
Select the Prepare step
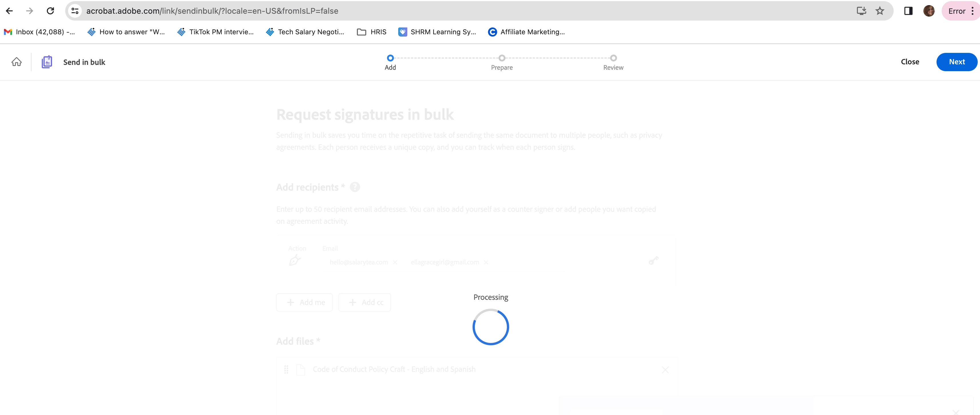pyautogui.click(x=501, y=62)
